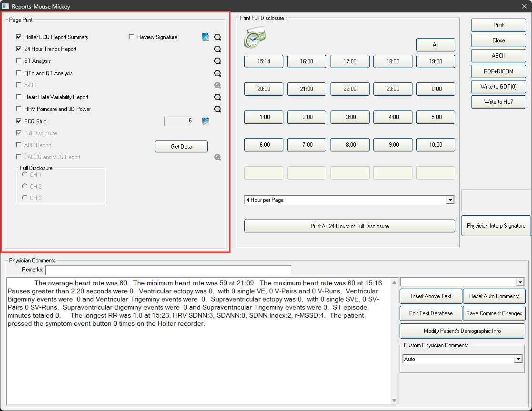Click the QTc and QT Analysis preview magnifier

pyautogui.click(x=218, y=73)
